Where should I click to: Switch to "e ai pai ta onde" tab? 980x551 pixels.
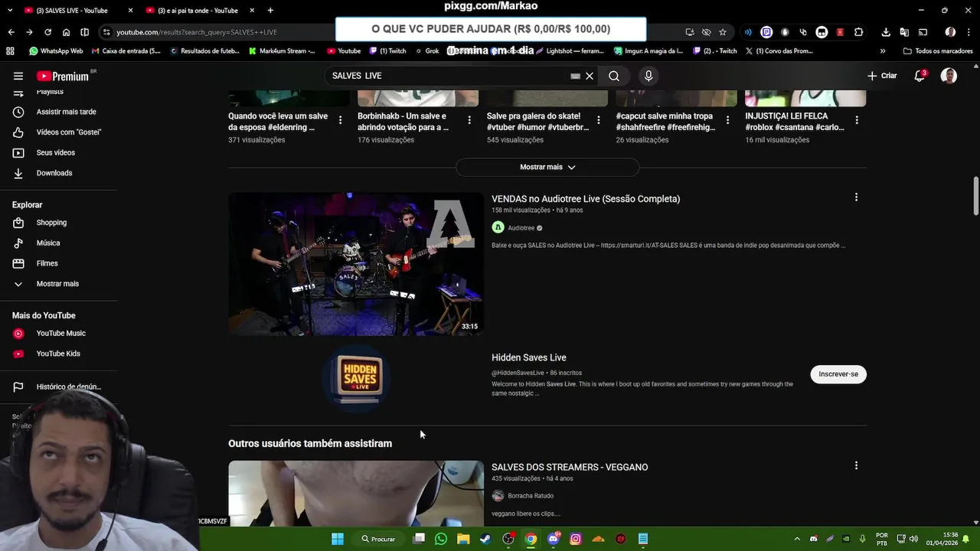pyautogui.click(x=198, y=11)
